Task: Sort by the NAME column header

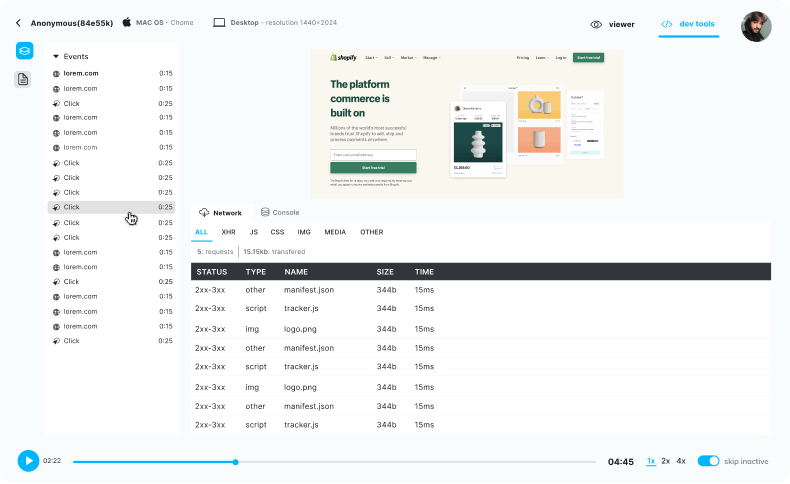Action: [296, 272]
